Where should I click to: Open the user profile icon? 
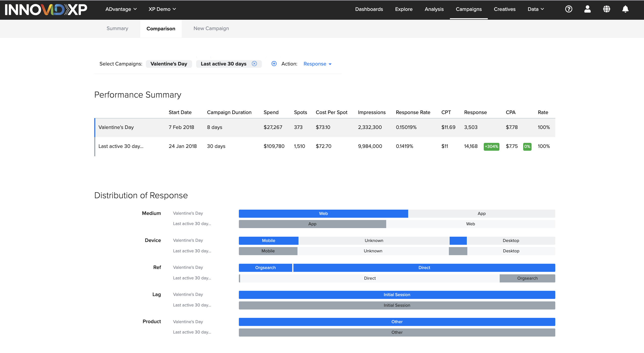click(588, 9)
